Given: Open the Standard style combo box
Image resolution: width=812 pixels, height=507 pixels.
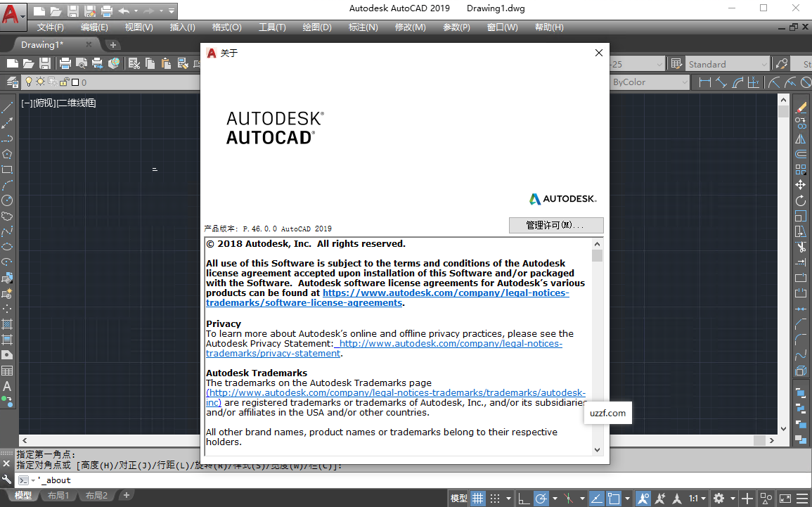Looking at the screenshot, I should coord(727,63).
